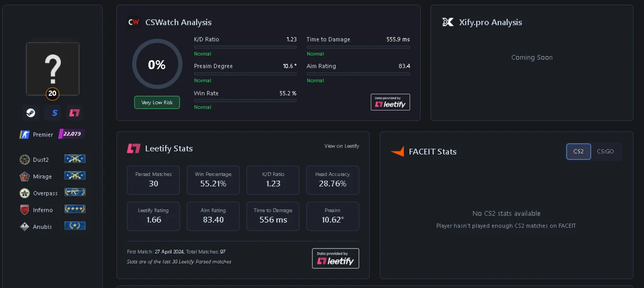This screenshot has width=644, height=288.
Task: Click the 83.4 Aim Rating value
Action: [404, 66]
